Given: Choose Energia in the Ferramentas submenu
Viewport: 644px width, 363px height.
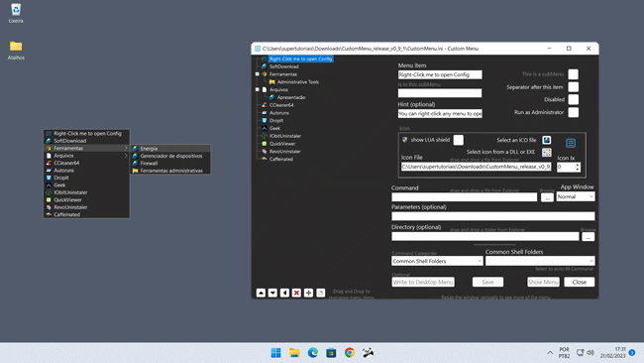Looking at the screenshot, I should [170, 149].
